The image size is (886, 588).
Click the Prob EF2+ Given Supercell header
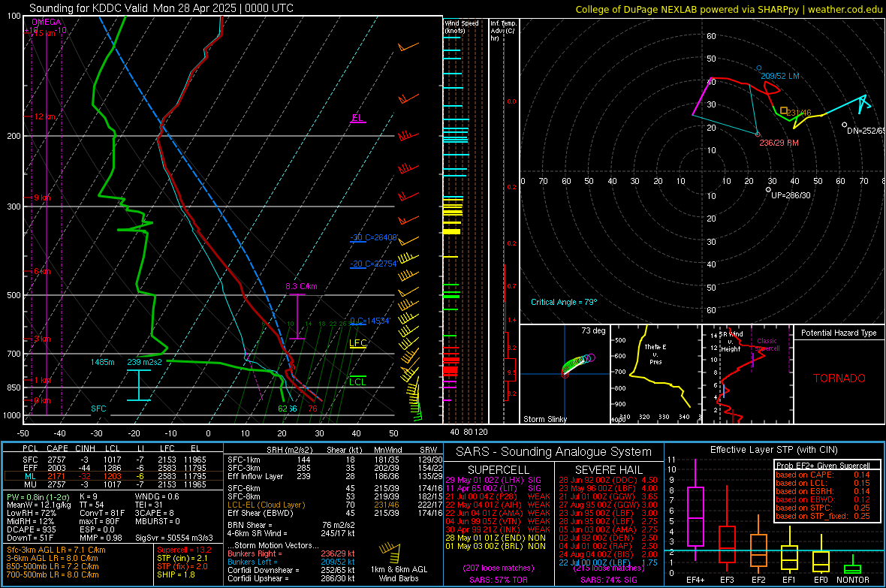pyautogui.click(x=823, y=466)
